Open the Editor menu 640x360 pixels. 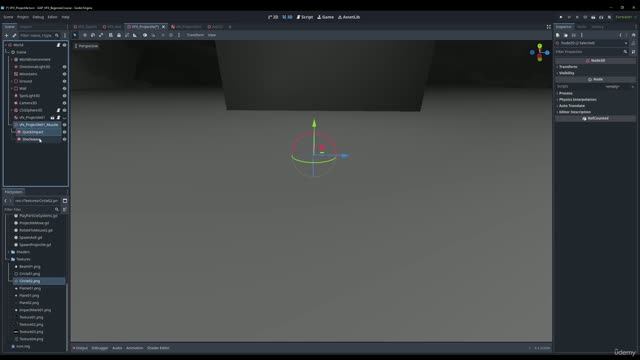52,17
